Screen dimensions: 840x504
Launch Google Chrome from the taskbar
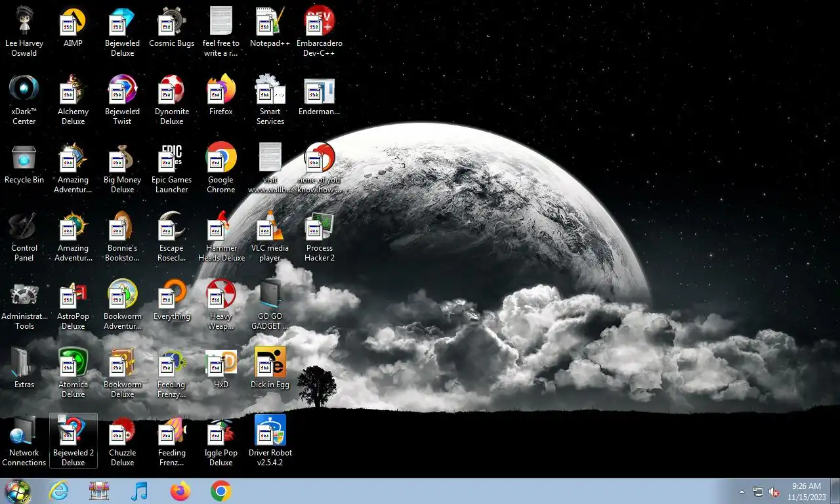(220, 491)
